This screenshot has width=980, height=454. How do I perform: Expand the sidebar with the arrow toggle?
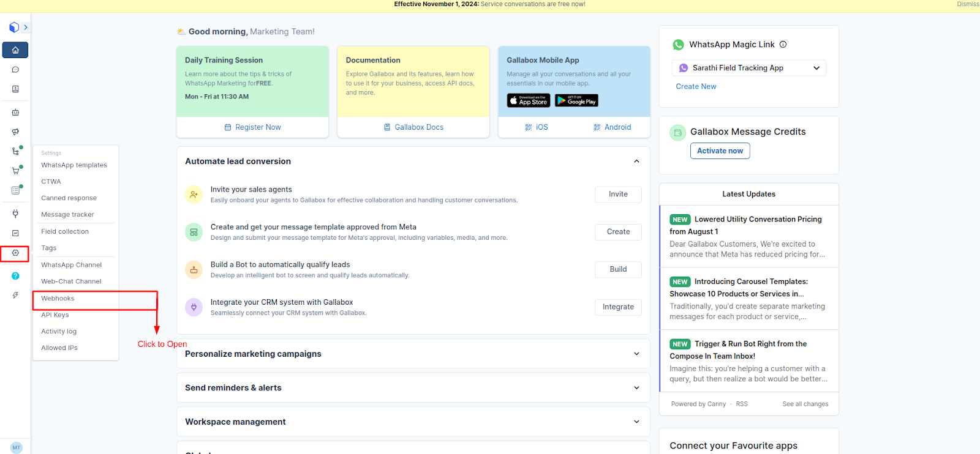tap(25, 28)
